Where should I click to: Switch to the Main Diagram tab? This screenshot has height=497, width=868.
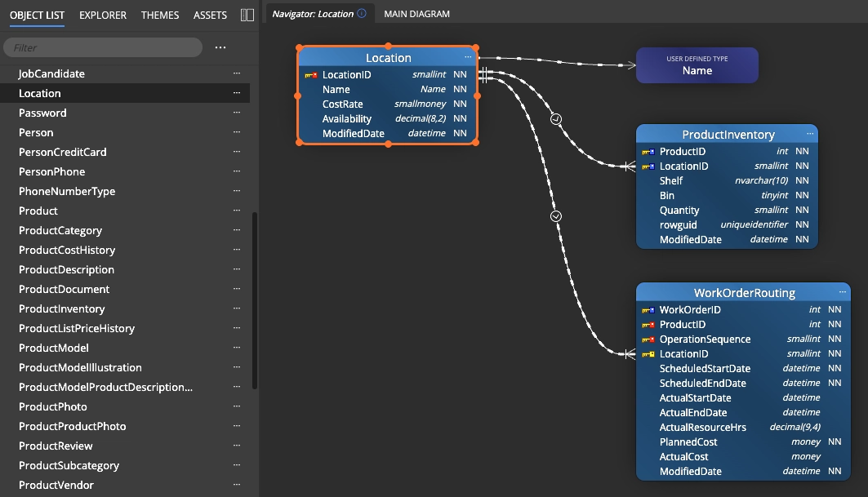416,13
